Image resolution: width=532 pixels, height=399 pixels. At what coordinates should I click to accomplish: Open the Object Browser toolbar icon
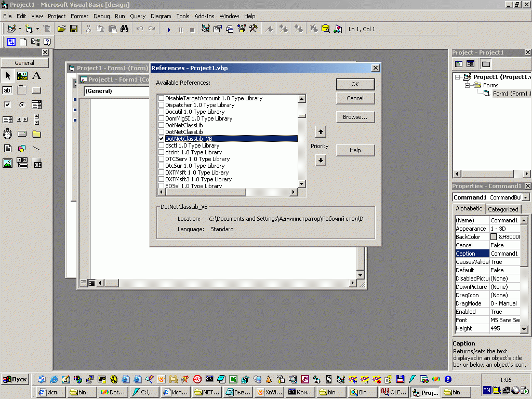tap(242, 29)
